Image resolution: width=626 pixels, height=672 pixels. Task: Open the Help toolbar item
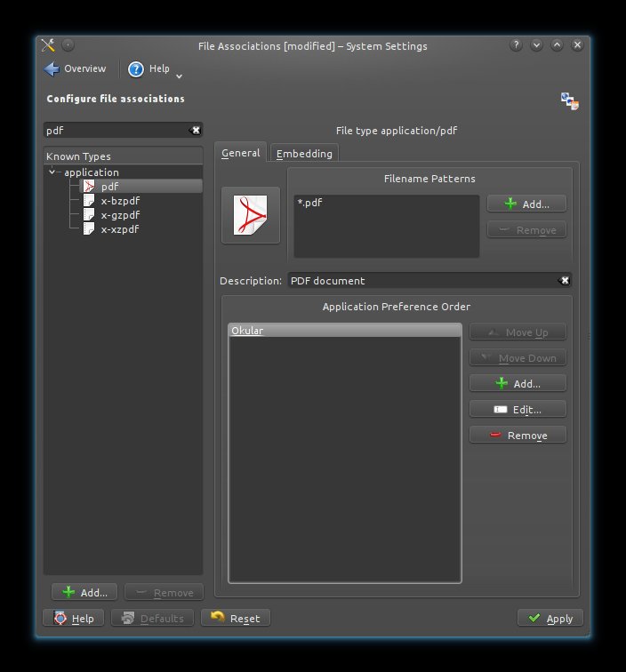[148, 68]
